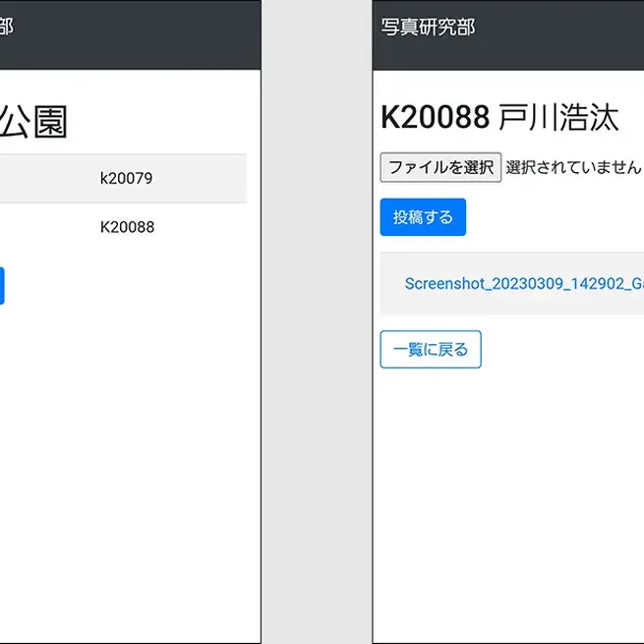Click the empty cell left of K20088 row
The width and height of the screenshot is (644, 644).
click(39, 227)
